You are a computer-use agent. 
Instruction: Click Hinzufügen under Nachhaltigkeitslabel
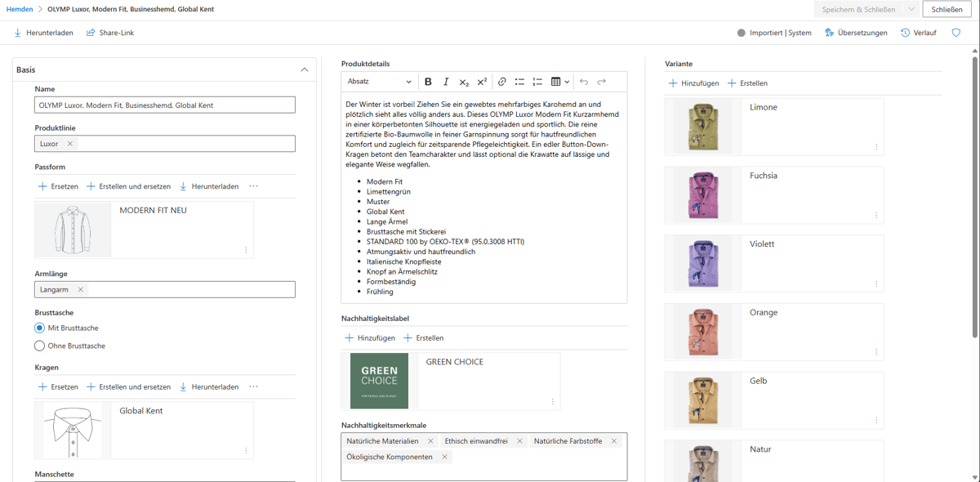coord(370,337)
